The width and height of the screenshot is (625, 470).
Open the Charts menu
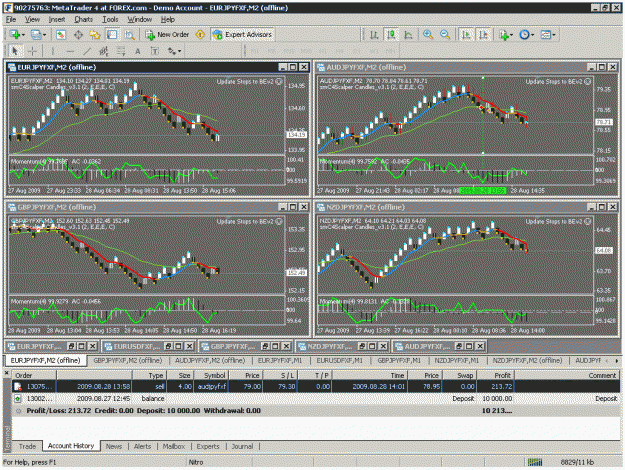pyautogui.click(x=83, y=19)
